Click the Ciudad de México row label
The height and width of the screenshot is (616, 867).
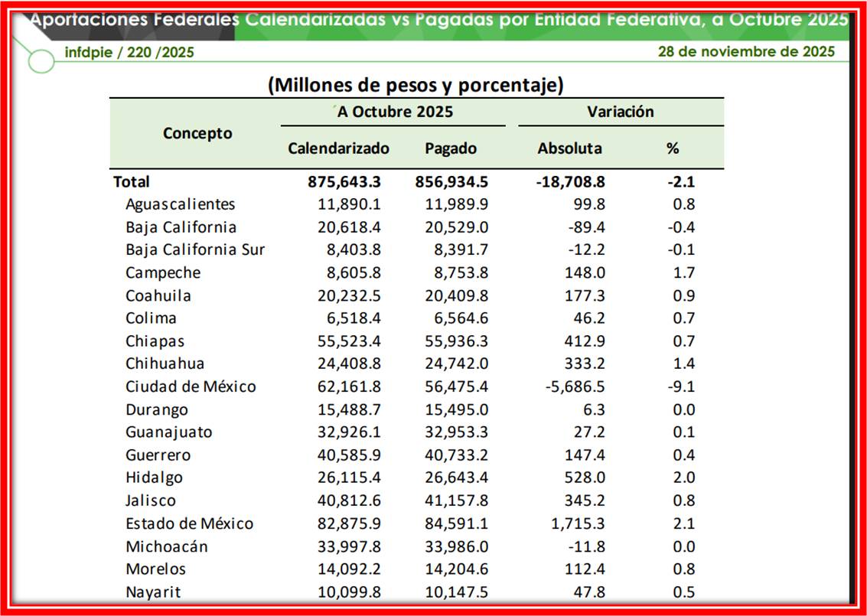coord(191,386)
